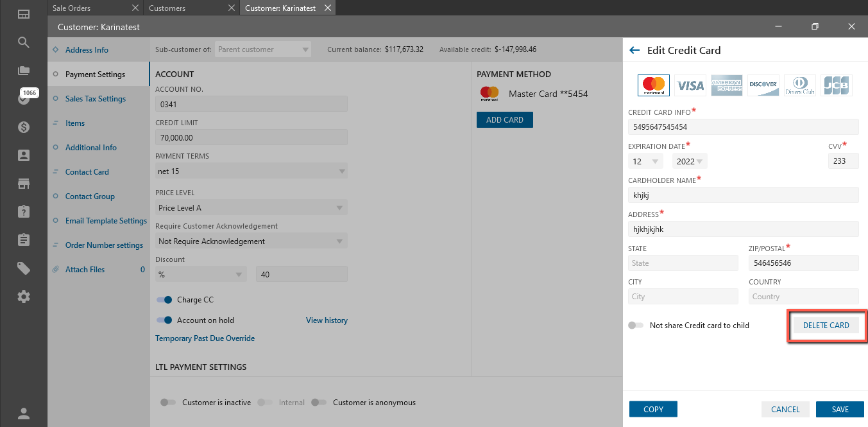Toggle Not share Credit card to child
The height and width of the screenshot is (427, 868).
[x=636, y=326]
